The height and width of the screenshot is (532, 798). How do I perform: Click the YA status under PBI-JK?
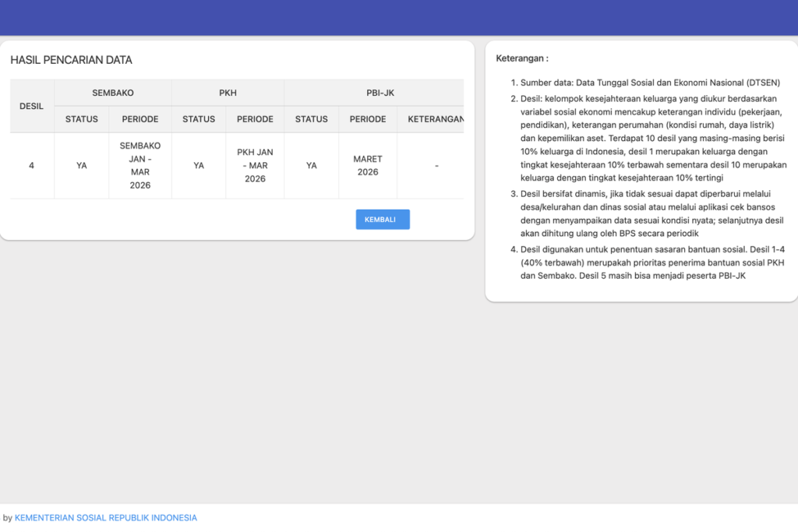[x=312, y=165]
